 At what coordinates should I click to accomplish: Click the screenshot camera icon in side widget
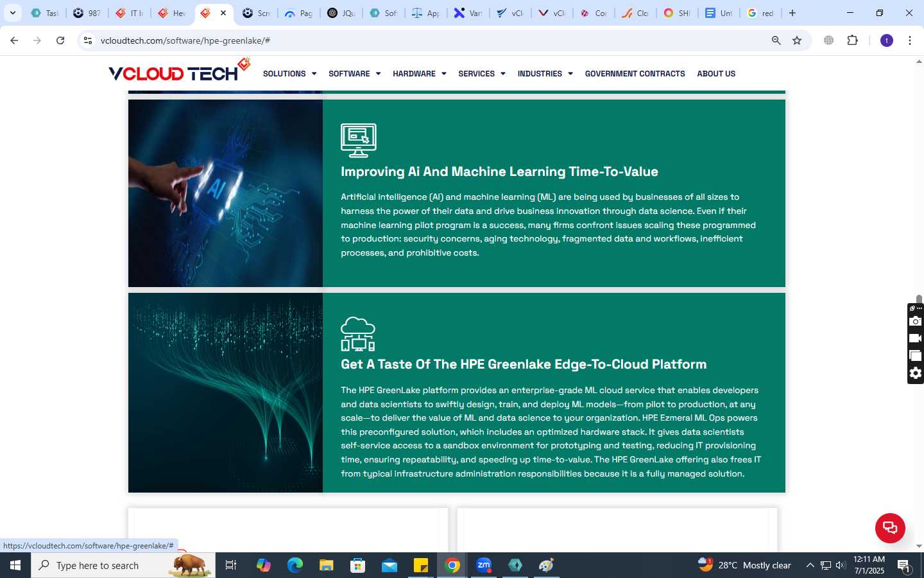[916, 321]
